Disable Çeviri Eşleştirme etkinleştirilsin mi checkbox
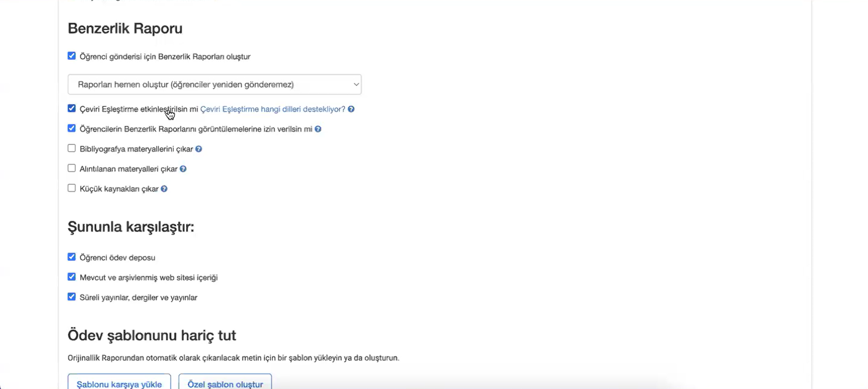The image size is (868, 389). point(71,108)
